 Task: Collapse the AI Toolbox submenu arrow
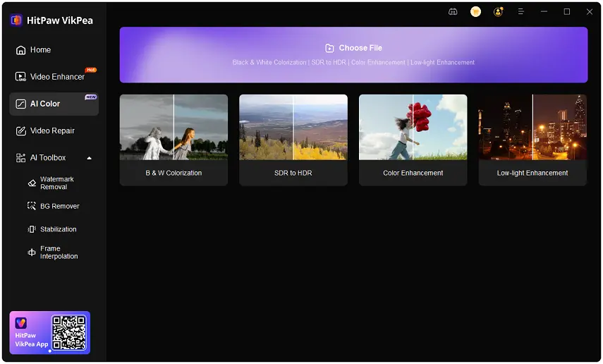pyautogui.click(x=90, y=158)
